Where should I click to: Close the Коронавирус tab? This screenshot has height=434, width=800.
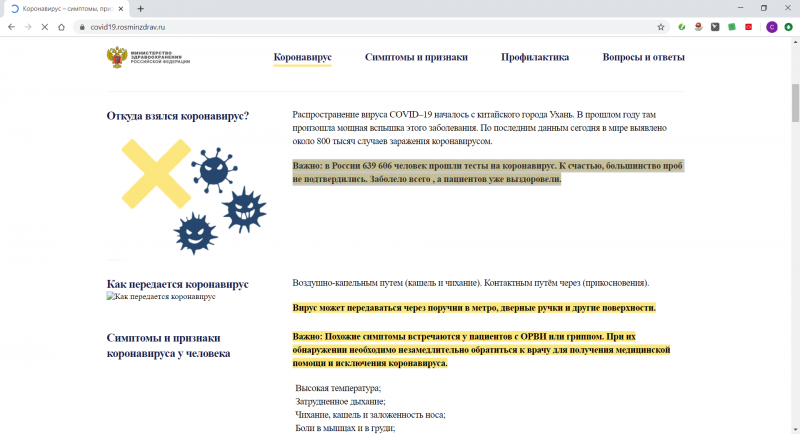pos(121,9)
